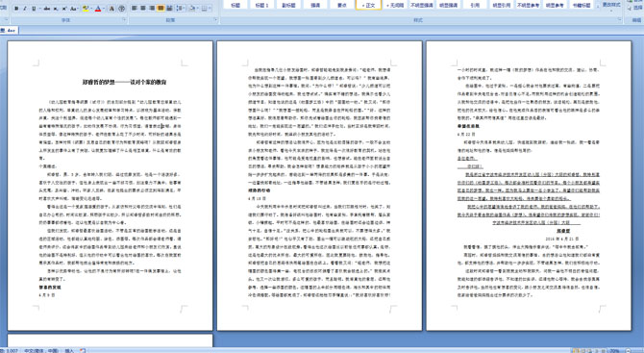This screenshot has height=353, width=644.
Task: Click the language indicator in status bar
Action: point(41,350)
